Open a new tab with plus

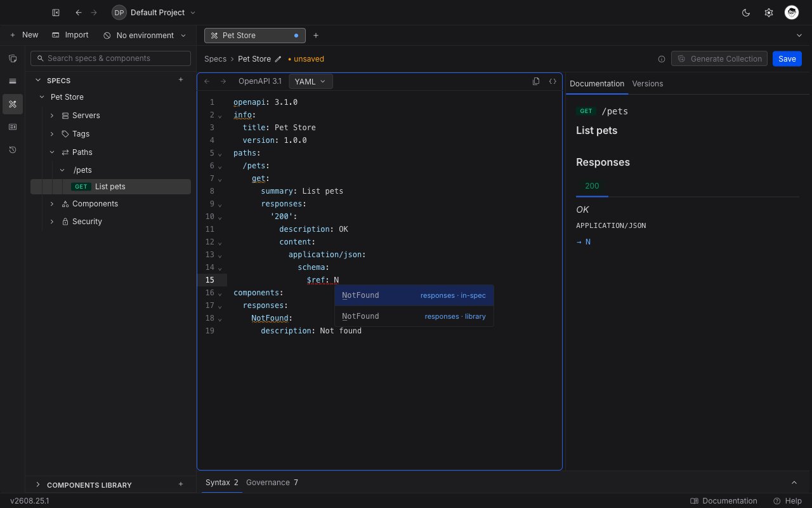(316, 36)
